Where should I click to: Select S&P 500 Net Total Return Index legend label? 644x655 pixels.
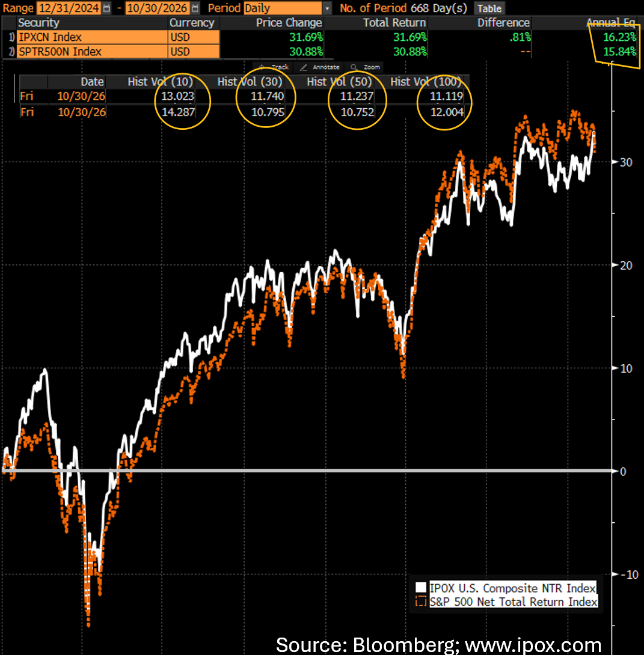514,602
